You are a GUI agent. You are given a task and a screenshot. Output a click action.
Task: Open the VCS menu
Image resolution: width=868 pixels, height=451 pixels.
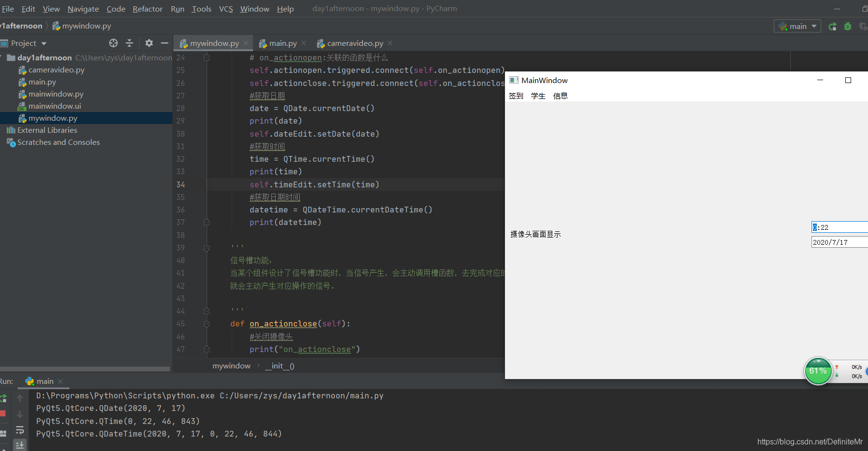point(226,9)
